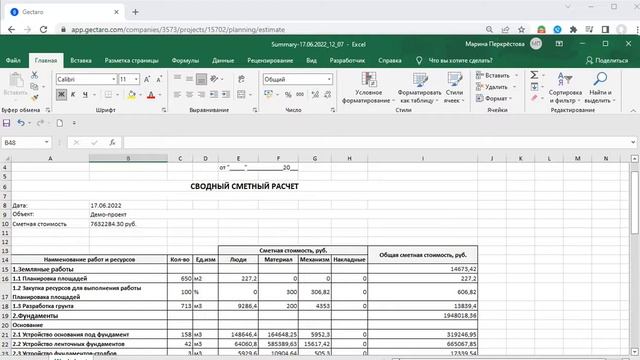Open the Общий number format dropdown

329,79
